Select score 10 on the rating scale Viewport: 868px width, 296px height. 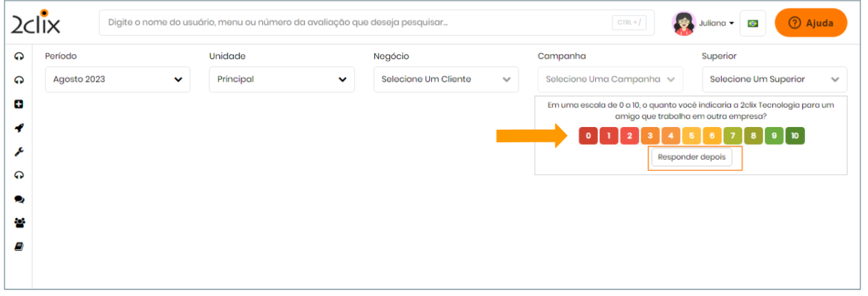click(795, 136)
